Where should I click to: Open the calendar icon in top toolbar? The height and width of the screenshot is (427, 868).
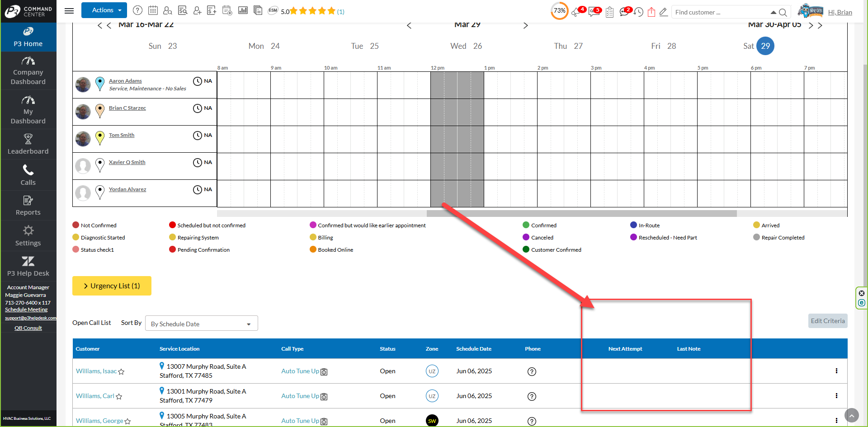[153, 10]
